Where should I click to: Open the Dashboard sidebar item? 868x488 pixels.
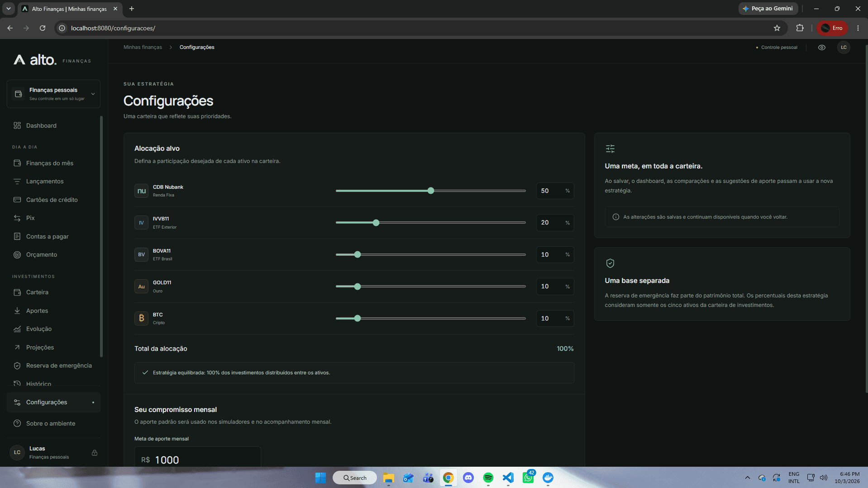(53, 125)
